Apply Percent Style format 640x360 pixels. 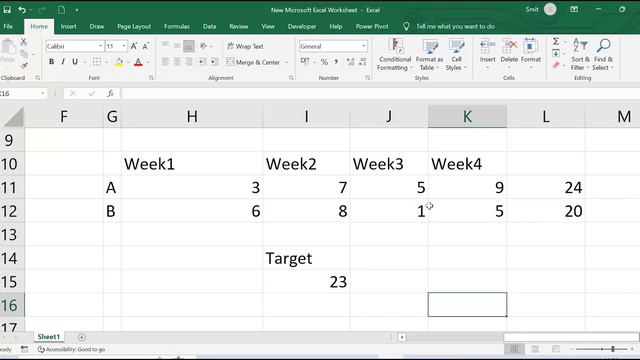pyautogui.click(x=324, y=62)
